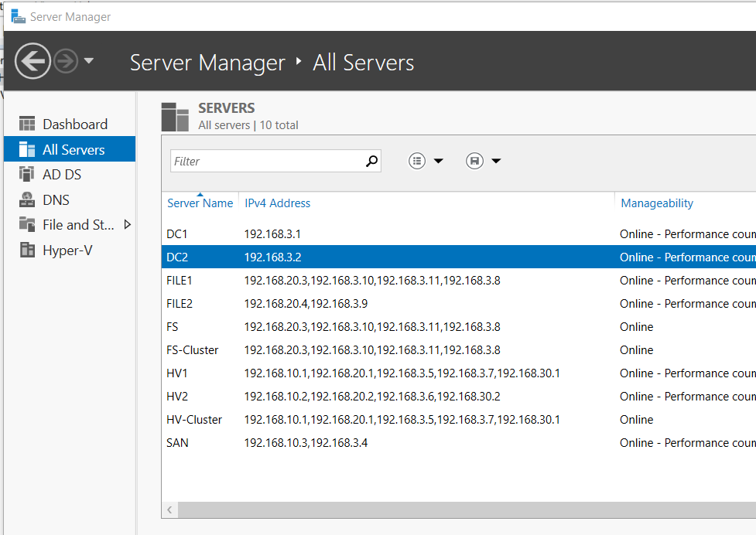
Task: Select the FILE1 server row
Action: tap(459, 281)
